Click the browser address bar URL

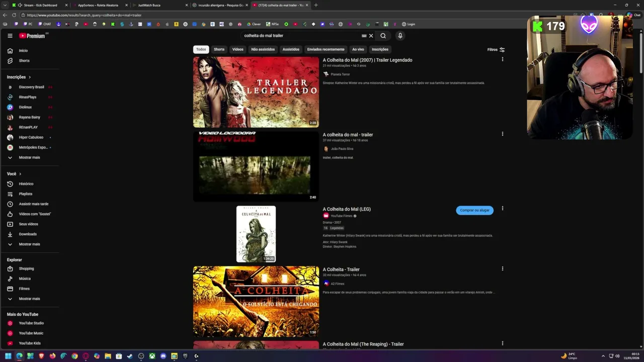84,15
